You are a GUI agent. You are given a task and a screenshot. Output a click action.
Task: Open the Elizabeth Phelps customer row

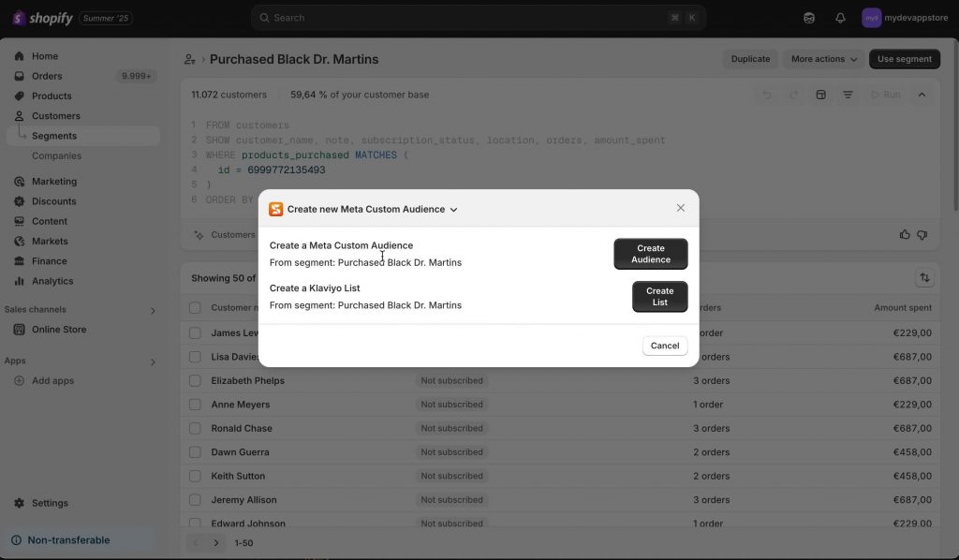point(560,381)
